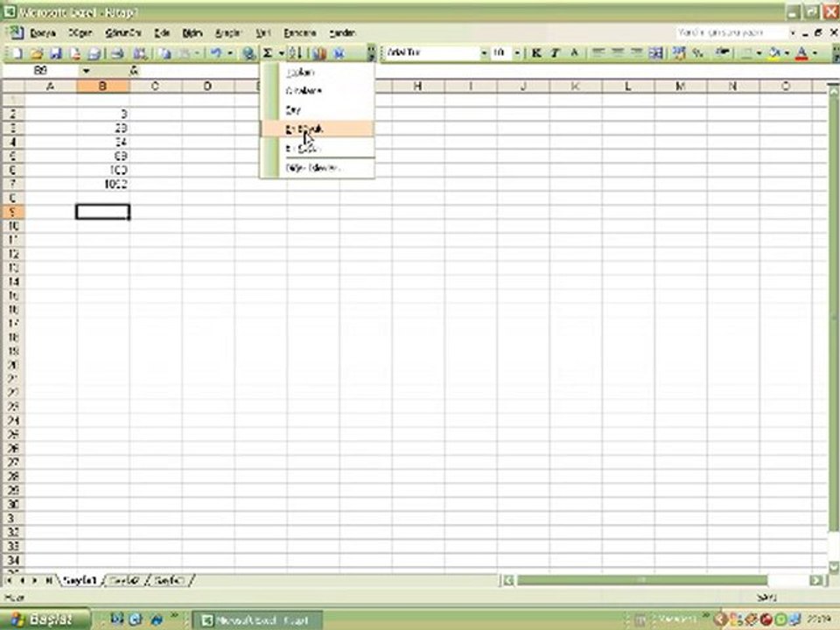Click the Insert Hyperlink globe icon
The image size is (840, 630).
pyautogui.click(x=248, y=53)
